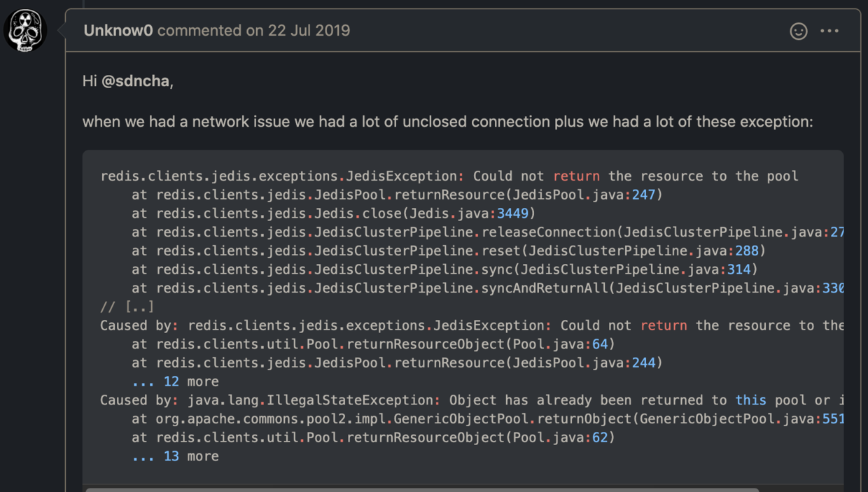Click the Pool.java:64 returnResourceObject line

click(x=374, y=344)
